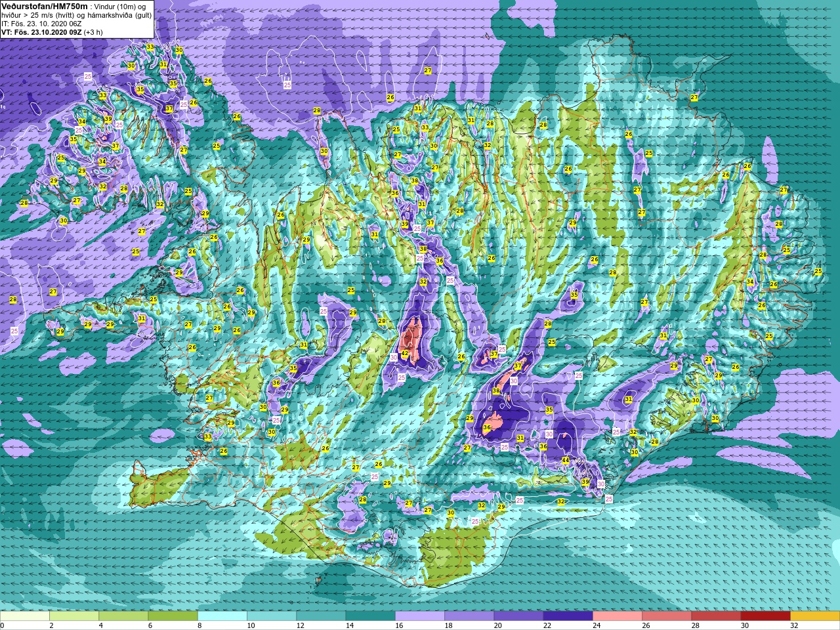Image resolution: width=840 pixels, height=630 pixels.
Task: Click the yellow gust label 42
Action: coord(404,354)
